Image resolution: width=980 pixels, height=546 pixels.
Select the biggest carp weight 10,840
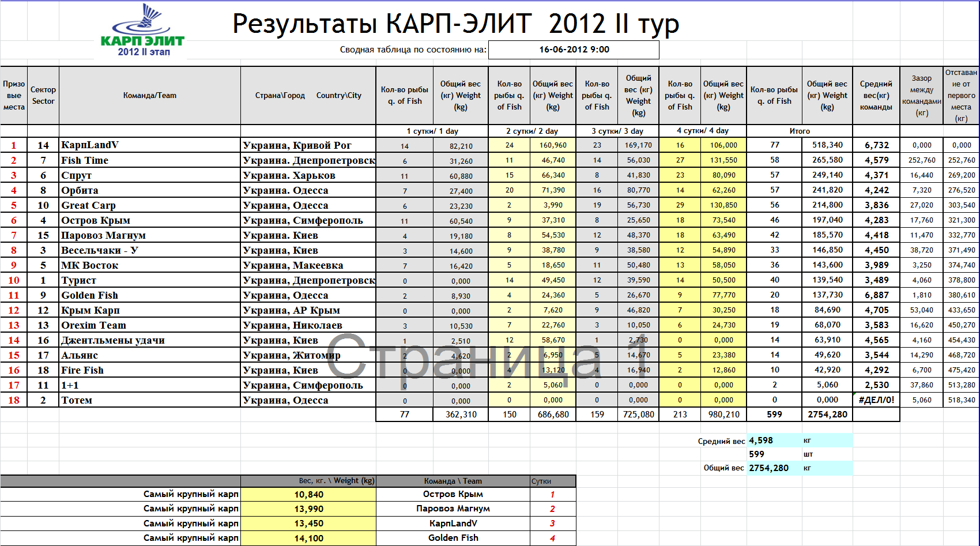coord(308,495)
